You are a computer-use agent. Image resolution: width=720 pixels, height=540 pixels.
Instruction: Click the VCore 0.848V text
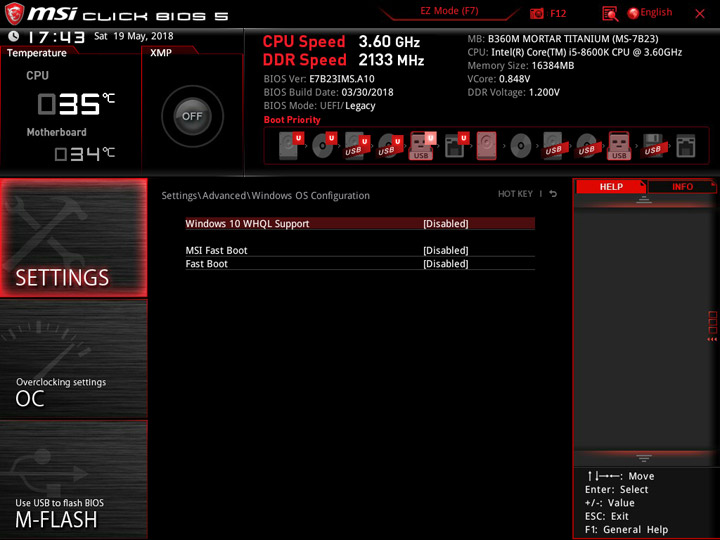pyautogui.click(x=499, y=79)
